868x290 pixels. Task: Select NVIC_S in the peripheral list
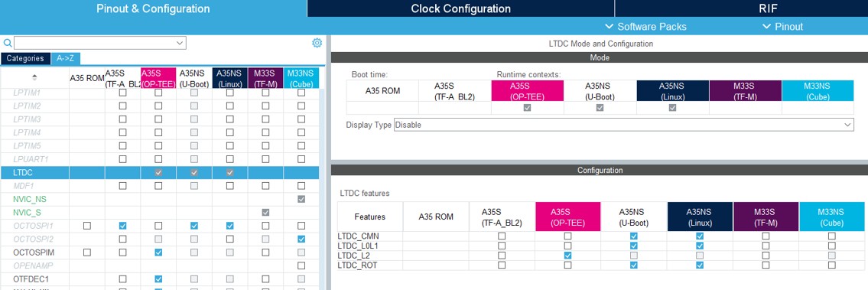(x=27, y=213)
